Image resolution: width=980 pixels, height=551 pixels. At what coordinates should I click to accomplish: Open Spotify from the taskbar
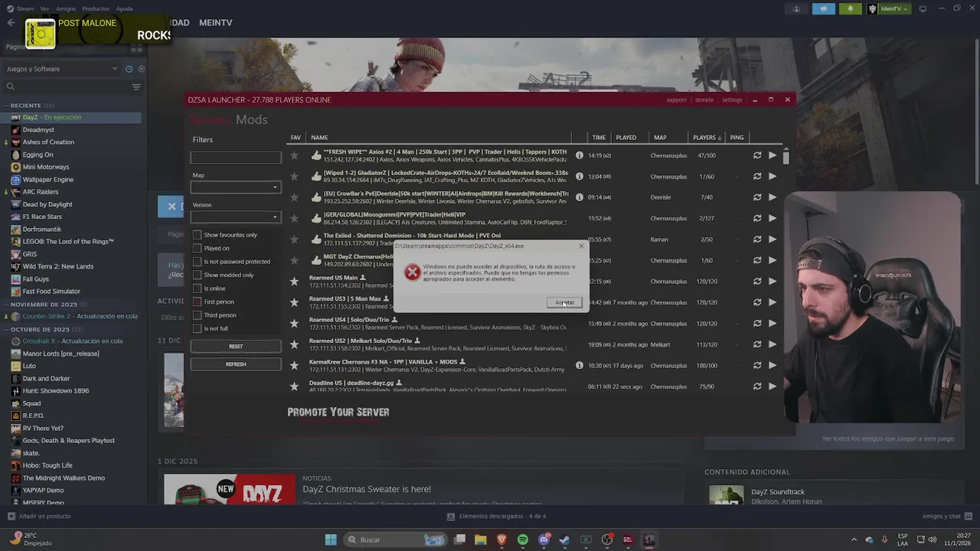click(x=523, y=540)
